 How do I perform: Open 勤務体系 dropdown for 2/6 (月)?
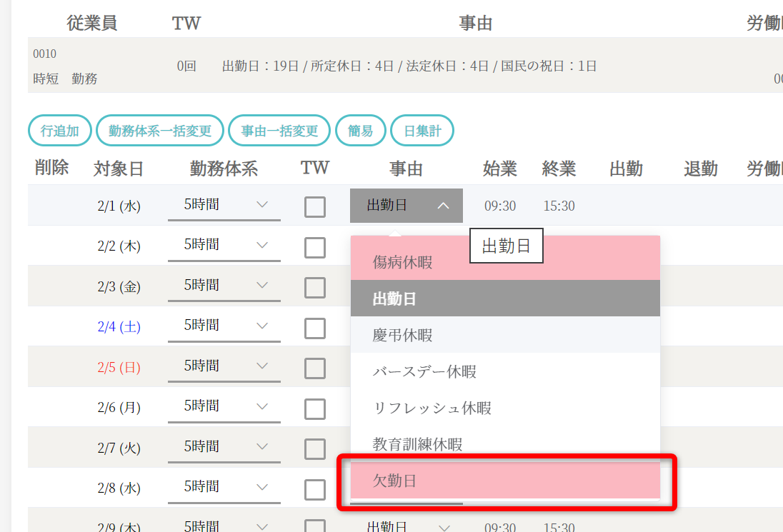[x=224, y=406]
